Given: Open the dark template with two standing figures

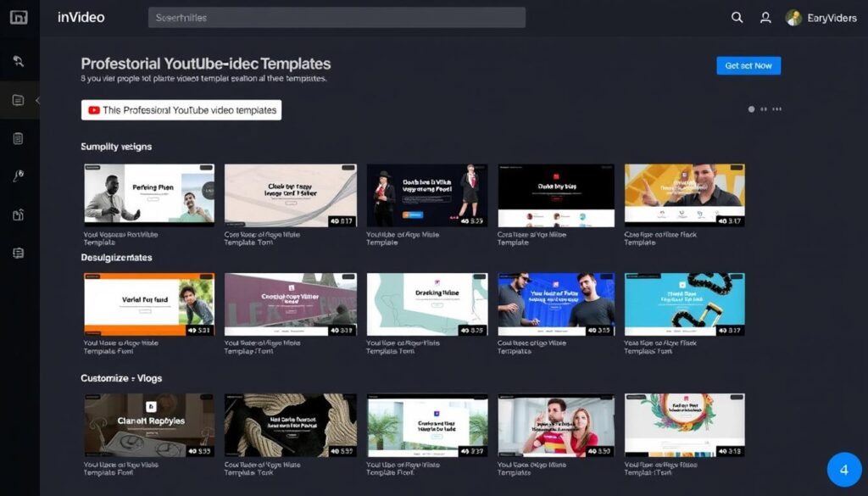Looking at the screenshot, I should 427,195.
